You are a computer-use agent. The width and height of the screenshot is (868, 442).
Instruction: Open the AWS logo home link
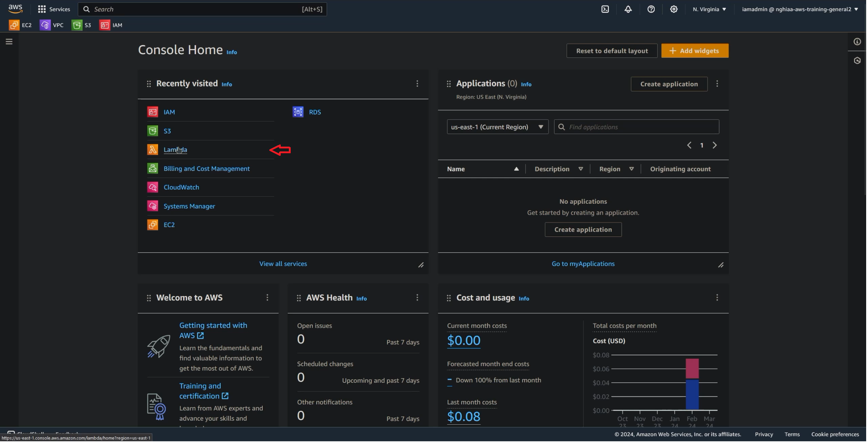point(15,9)
